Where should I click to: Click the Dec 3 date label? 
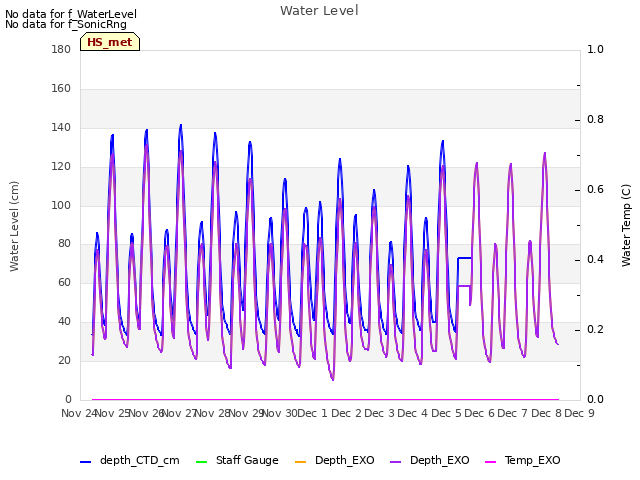pos(379,413)
